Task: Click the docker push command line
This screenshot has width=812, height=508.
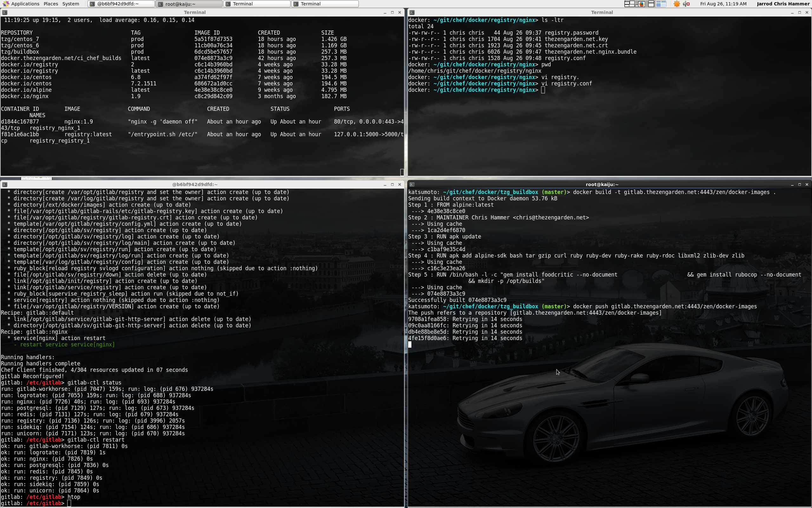Action: [582, 306]
